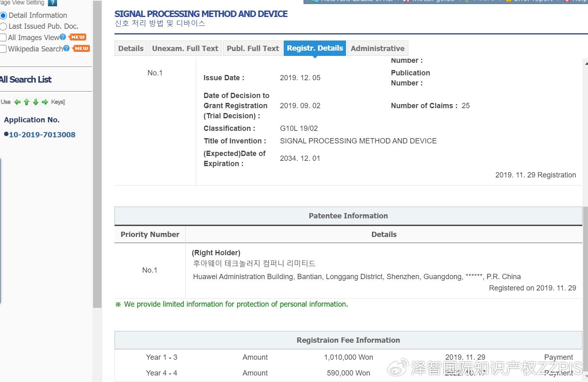Click the Priority Number column header
Screen dimensions: 588x382
pyautogui.click(x=150, y=235)
